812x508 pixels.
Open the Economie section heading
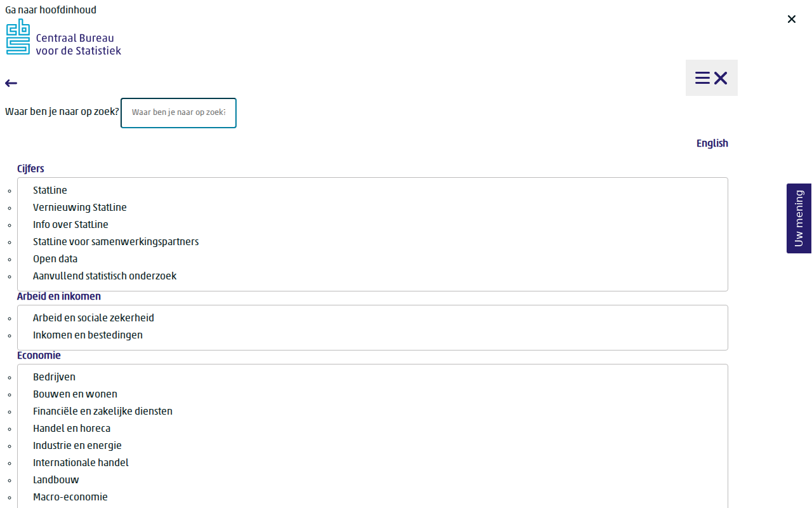pos(39,355)
